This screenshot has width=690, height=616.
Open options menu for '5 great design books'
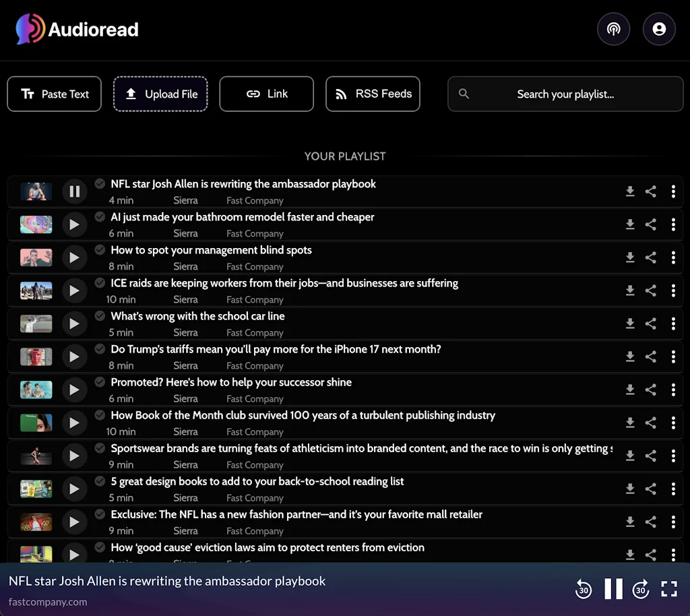673,489
